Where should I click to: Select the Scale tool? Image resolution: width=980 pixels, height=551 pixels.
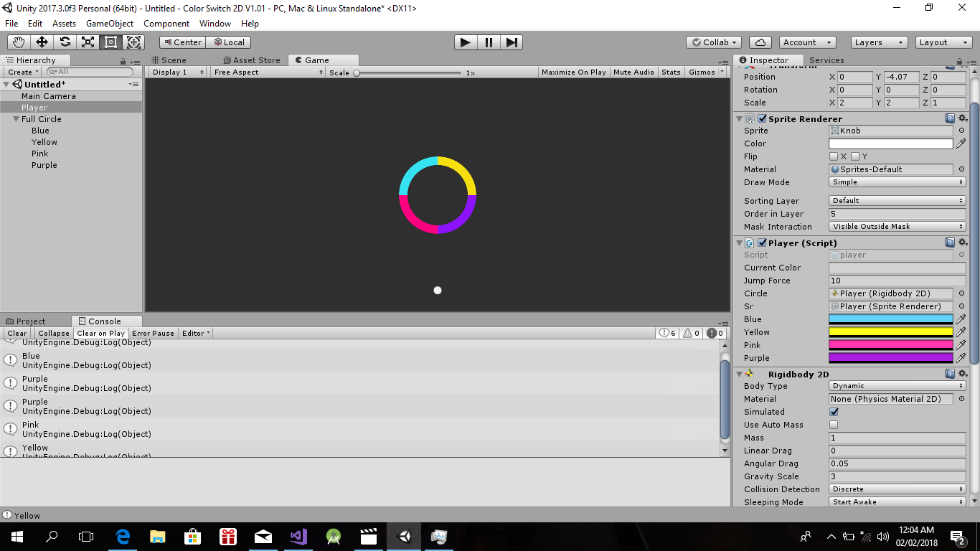[88, 42]
